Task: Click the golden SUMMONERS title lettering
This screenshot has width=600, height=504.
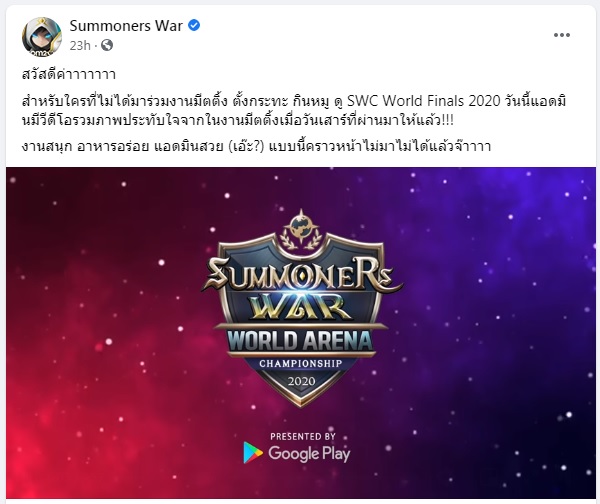Action: (302, 274)
